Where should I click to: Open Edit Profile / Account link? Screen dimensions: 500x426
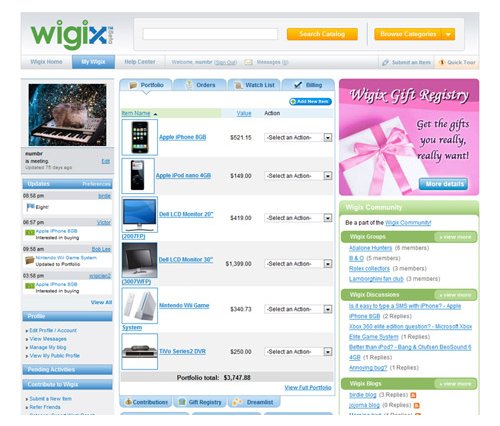53,330
